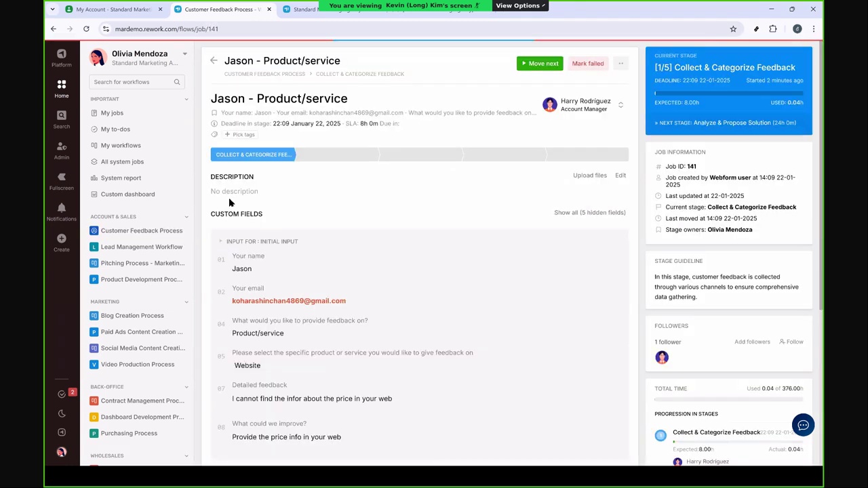Collapse the BACK-OFFICE section

click(186, 387)
